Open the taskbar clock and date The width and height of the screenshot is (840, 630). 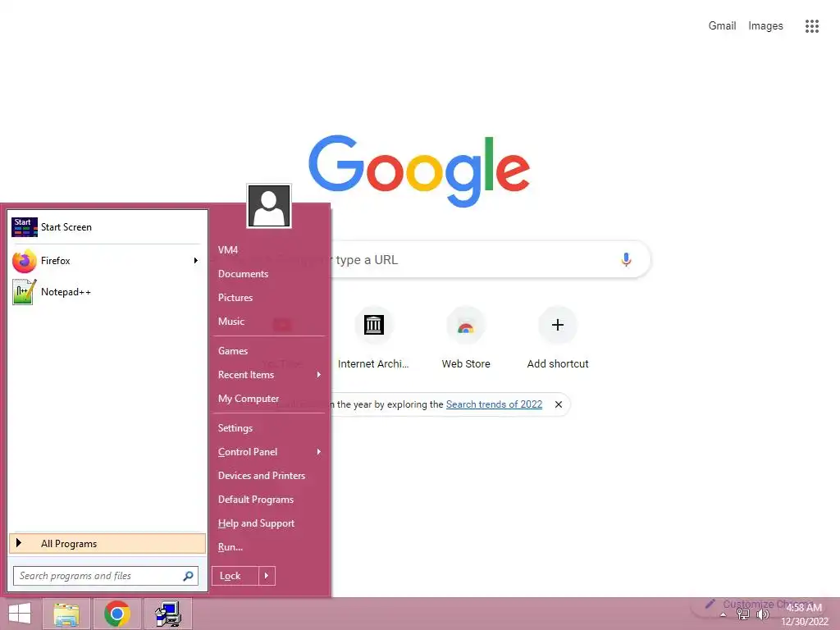coord(804,614)
